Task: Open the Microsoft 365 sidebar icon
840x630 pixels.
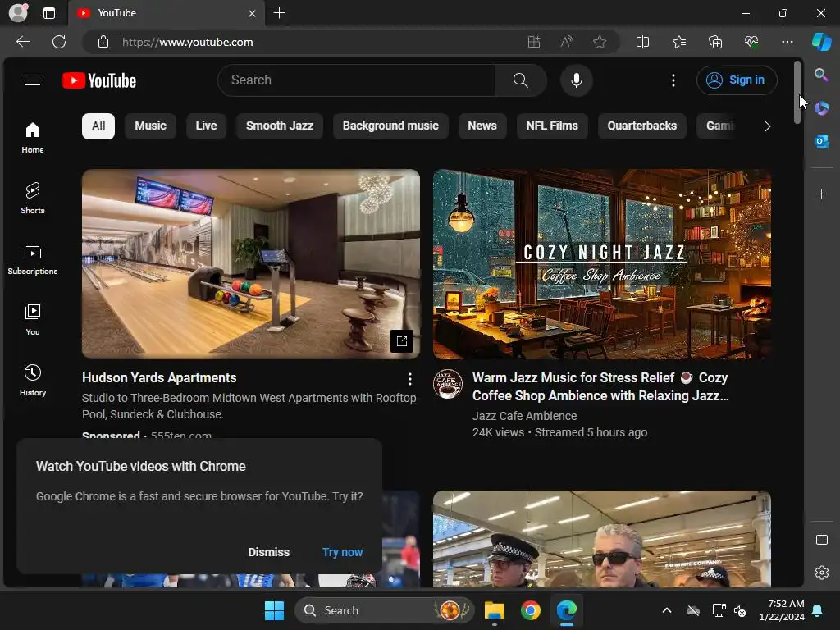Action: [821, 108]
